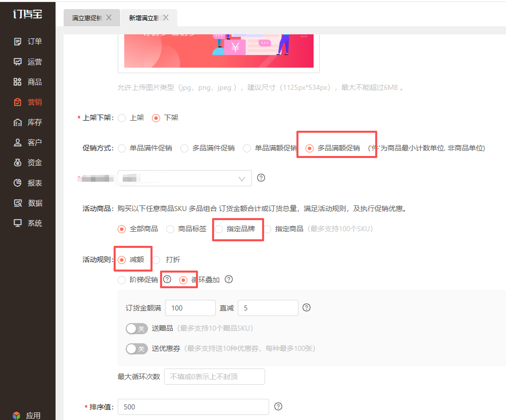Click the 客户 person icon in sidebar
Image resolution: width=506 pixels, height=420 pixels.
click(x=18, y=142)
